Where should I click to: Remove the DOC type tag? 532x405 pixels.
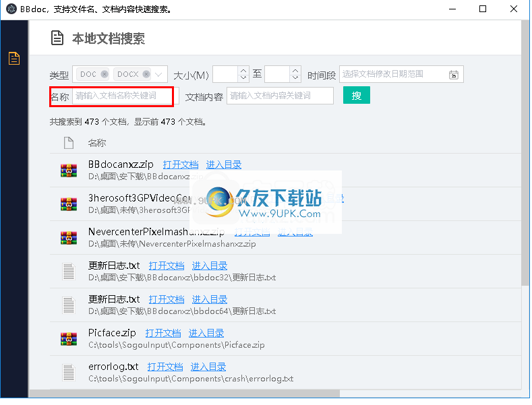tap(105, 74)
